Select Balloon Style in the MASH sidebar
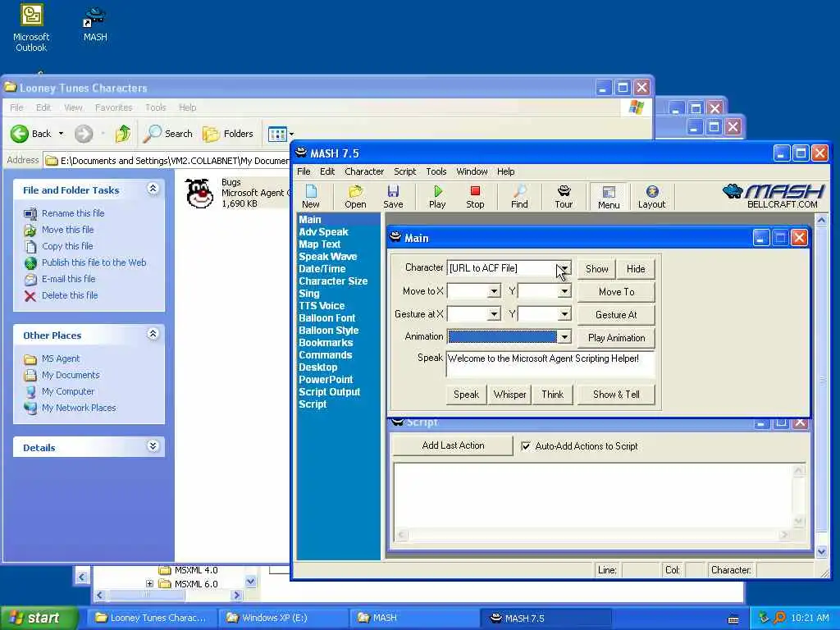 (328, 331)
